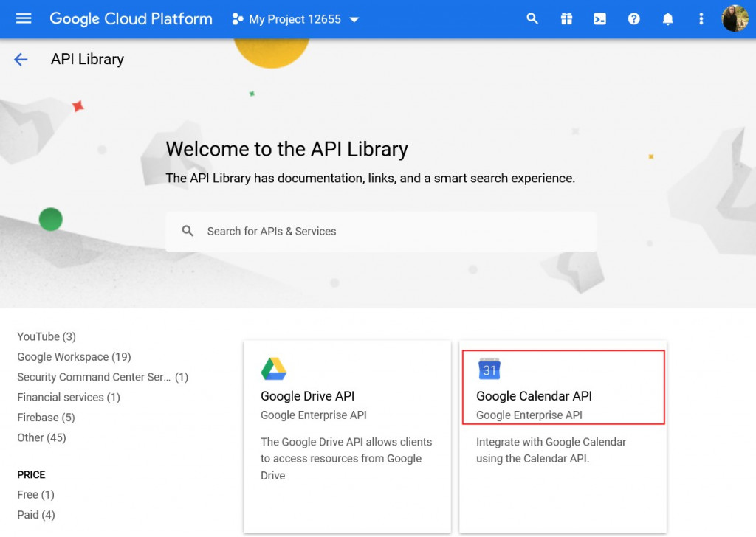Open the Google Drive API page
Screen dimensions: 756x537
(307, 396)
